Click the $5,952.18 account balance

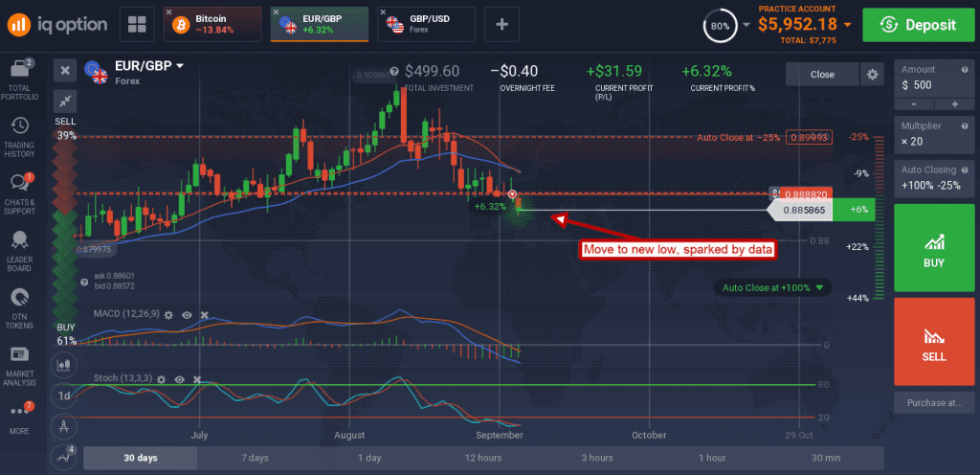click(797, 24)
